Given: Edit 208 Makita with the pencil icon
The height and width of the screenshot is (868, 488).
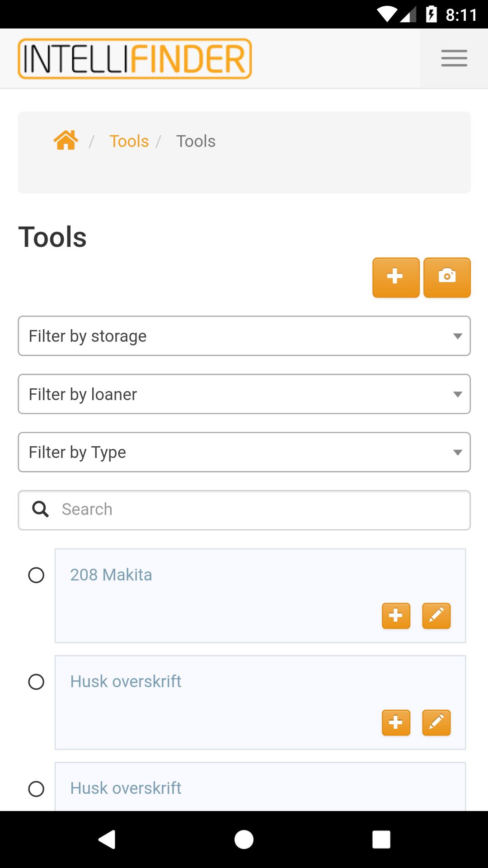Looking at the screenshot, I should 436,616.
